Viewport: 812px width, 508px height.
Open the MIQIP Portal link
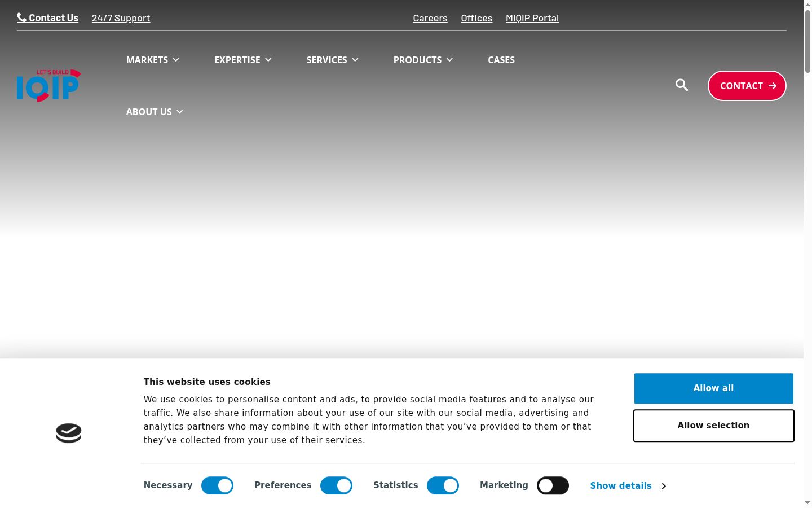click(532, 18)
